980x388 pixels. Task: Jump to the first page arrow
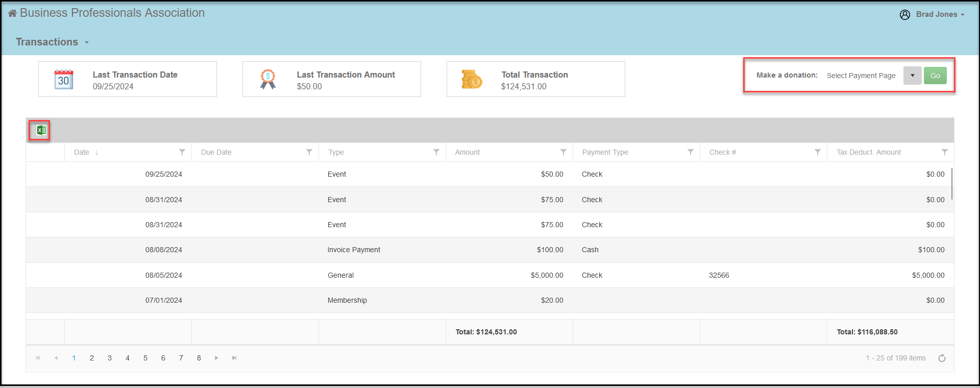point(38,358)
